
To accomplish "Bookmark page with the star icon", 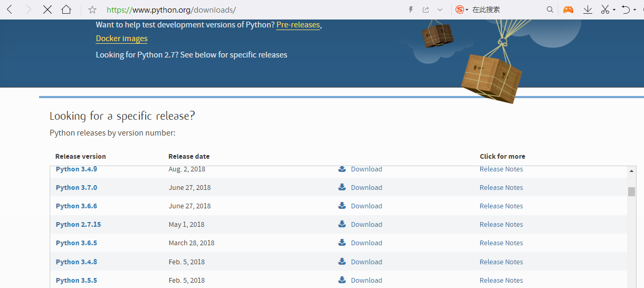I will coord(92,9).
